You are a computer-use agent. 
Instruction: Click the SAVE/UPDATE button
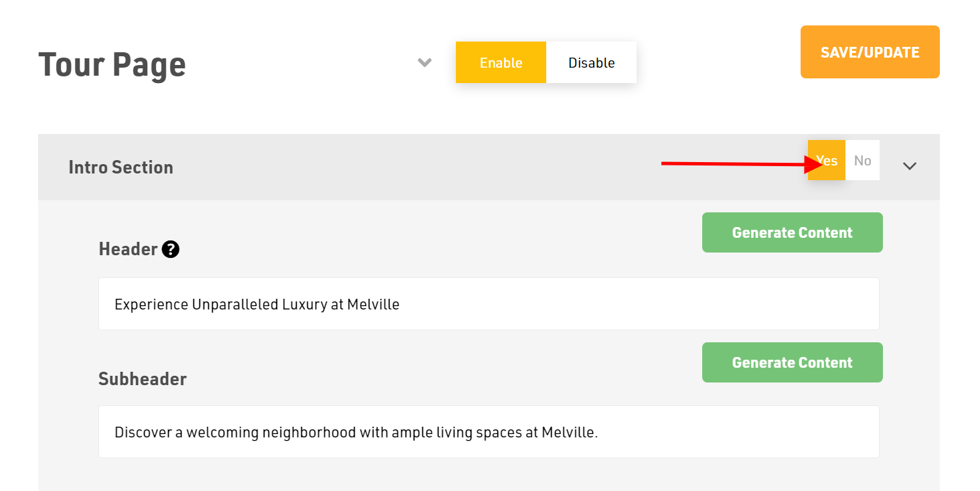[870, 52]
